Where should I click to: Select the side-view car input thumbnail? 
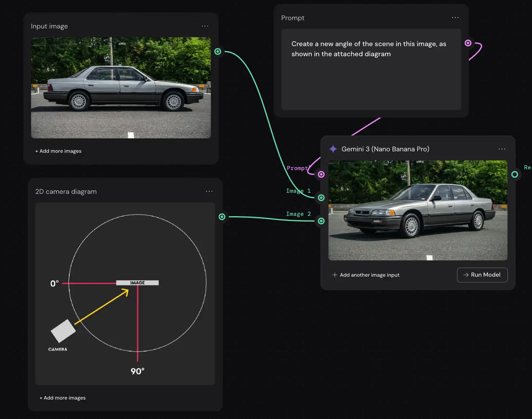click(121, 88)
